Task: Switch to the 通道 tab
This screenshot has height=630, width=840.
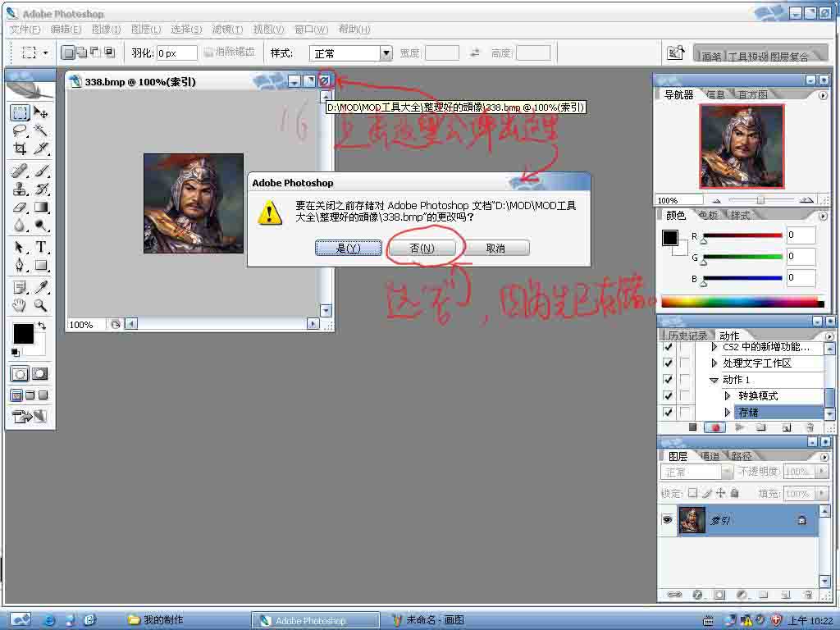Action: coord(710,456)
